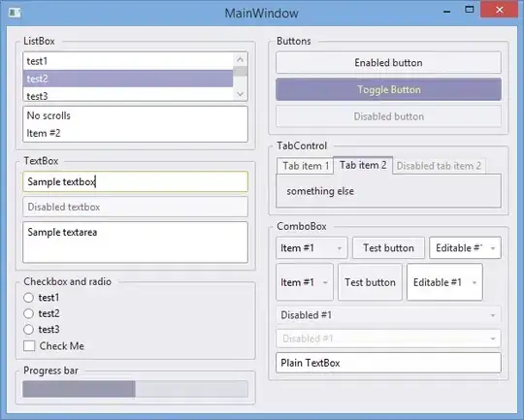Select test3 in the ListBox
The width and height of the screenshot is (524, 420).
[x=128, y=96]
